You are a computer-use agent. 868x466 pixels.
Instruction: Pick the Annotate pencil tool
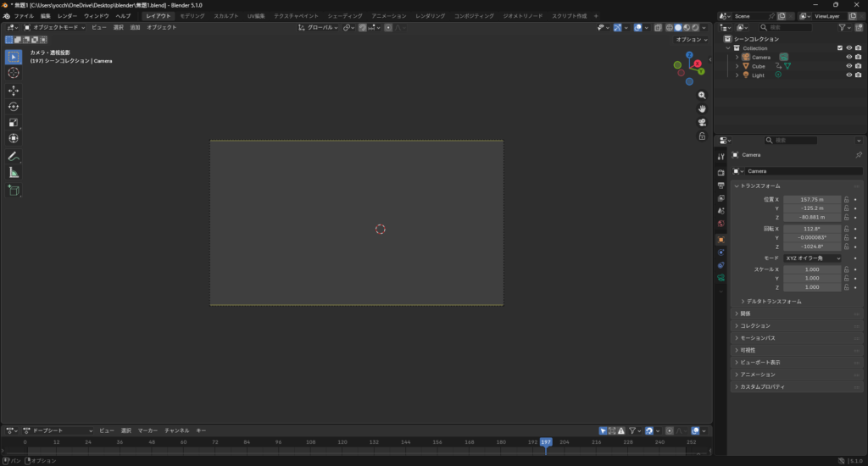click(x=14, y=157)
